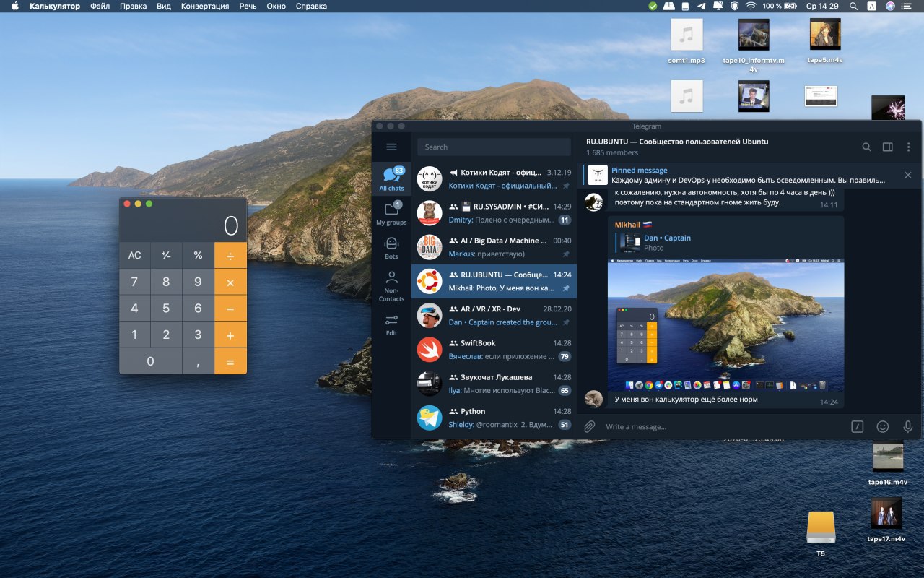Open the Правка menu
This screenshot has height=578, width=924.
point(133,6)
